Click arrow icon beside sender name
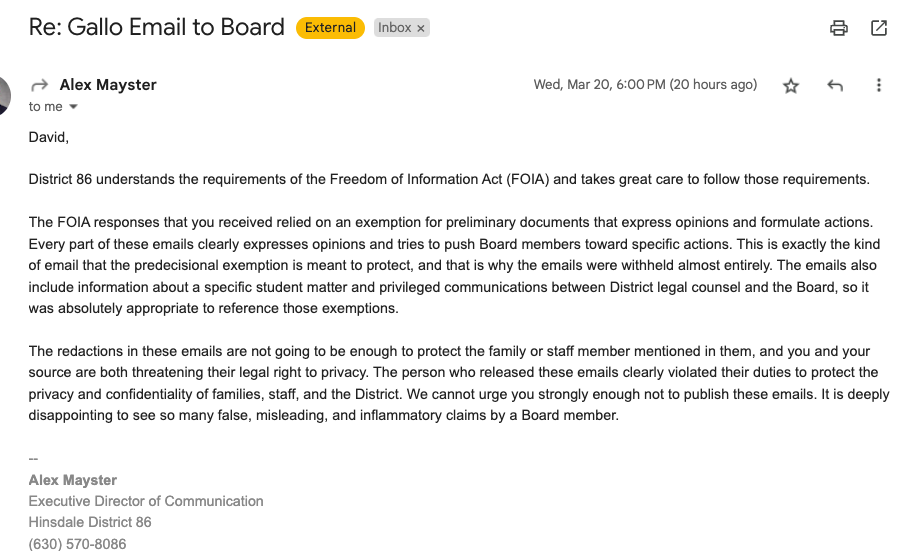The height and width of the screenshot is (551, 906). coord(40,85)
